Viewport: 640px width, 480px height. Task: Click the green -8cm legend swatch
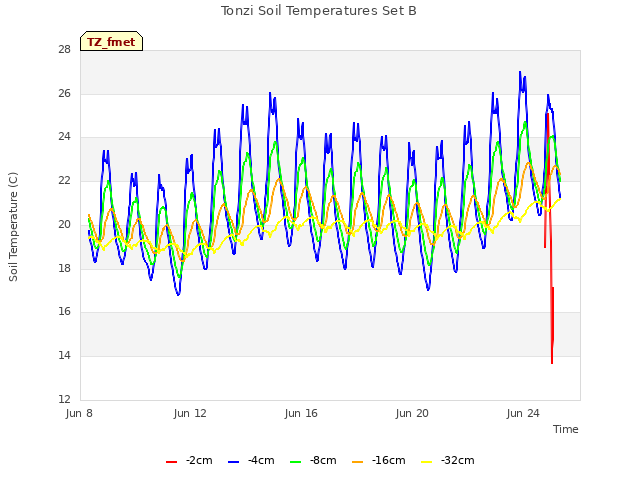pos(296,462)
